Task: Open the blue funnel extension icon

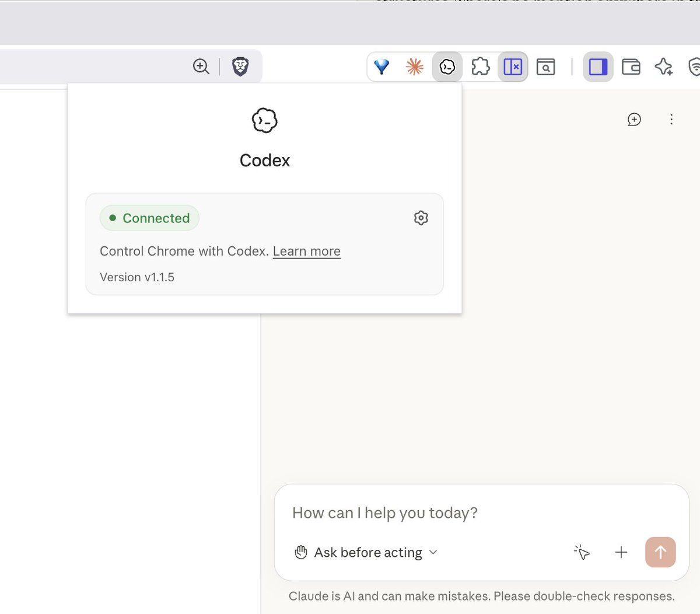Action: coord(382,67)
